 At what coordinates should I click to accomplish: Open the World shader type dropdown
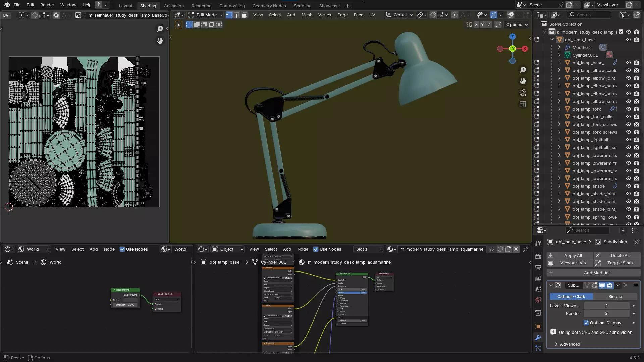(34, 249)
